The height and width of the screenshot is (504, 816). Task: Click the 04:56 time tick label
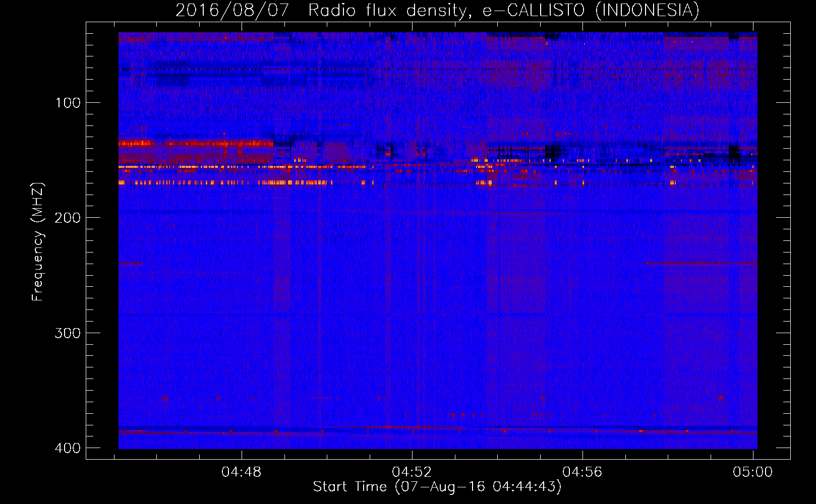(582, 472)
